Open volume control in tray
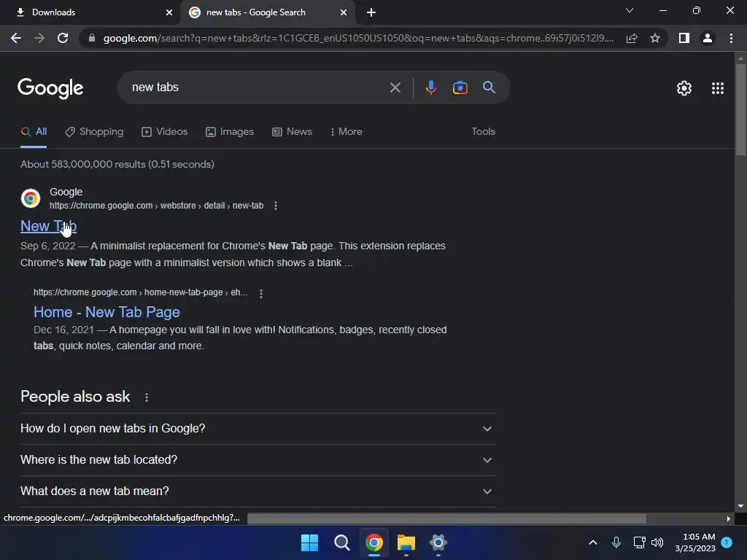The width and height of the screenshot is (747, 560). tap(657, 542)
